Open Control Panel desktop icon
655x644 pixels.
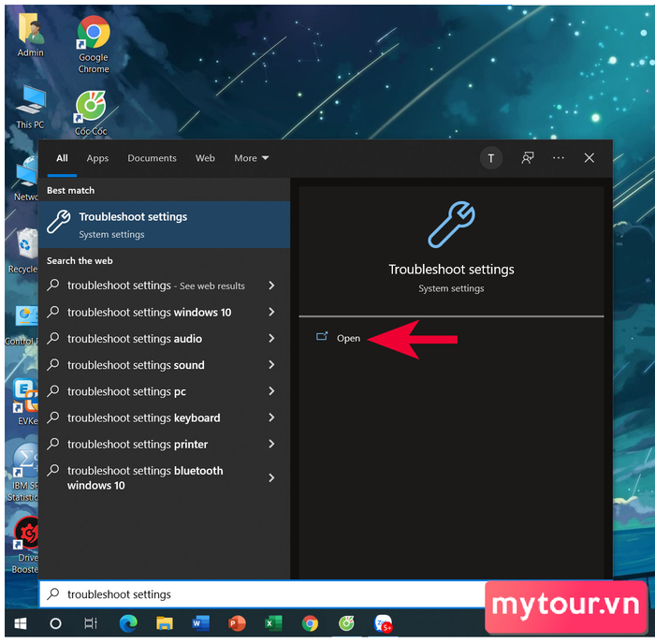click(22, 325)
